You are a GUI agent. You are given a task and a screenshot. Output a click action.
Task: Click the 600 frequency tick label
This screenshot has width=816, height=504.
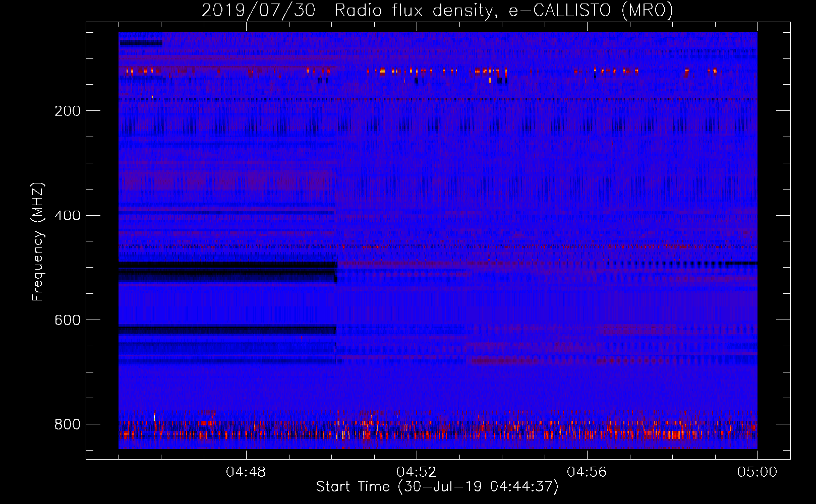click(x=68, y=321)
